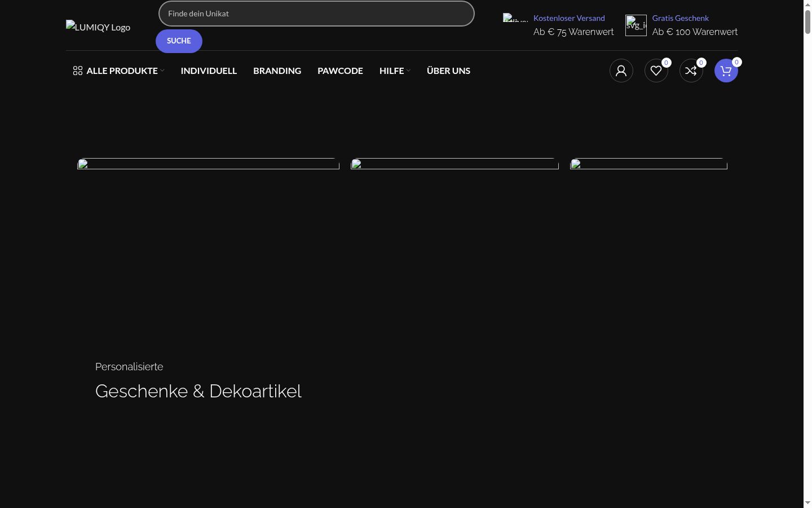This screenshot has height=508, width=812.
Task: Click the third banner image placeholder
Action: coord(648,164)
